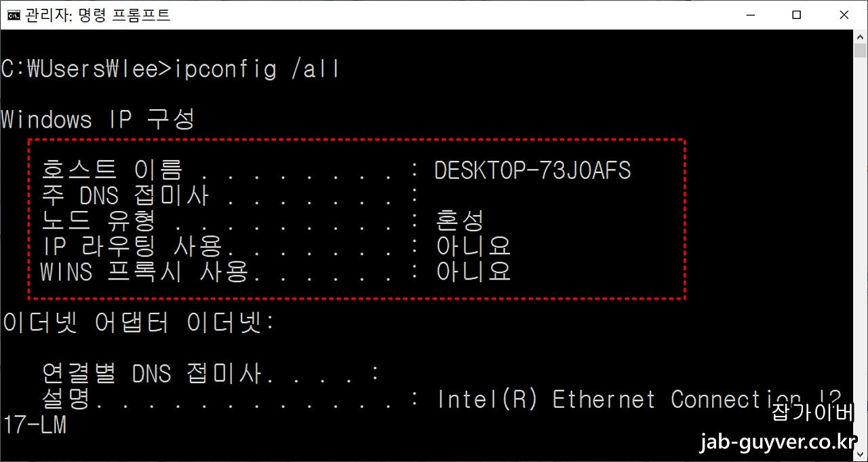Click the 호스트 이름 label
This screenshot has width=868, height=462.
click(x=112, y=170)
